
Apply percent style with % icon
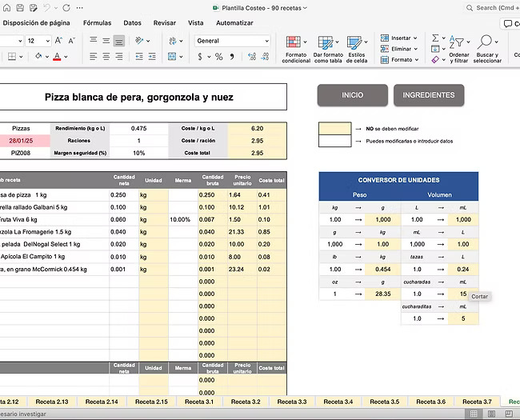click(219, 57)
